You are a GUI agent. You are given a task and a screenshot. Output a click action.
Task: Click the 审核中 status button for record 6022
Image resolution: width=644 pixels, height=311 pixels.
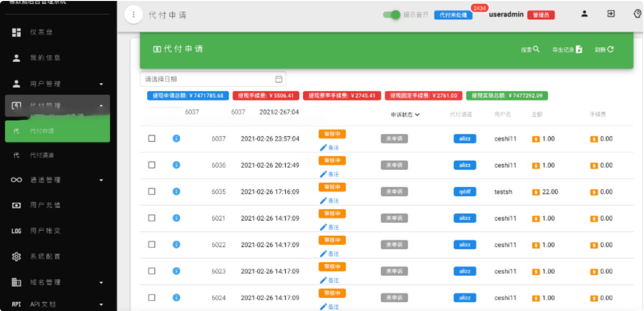point(332,240)
